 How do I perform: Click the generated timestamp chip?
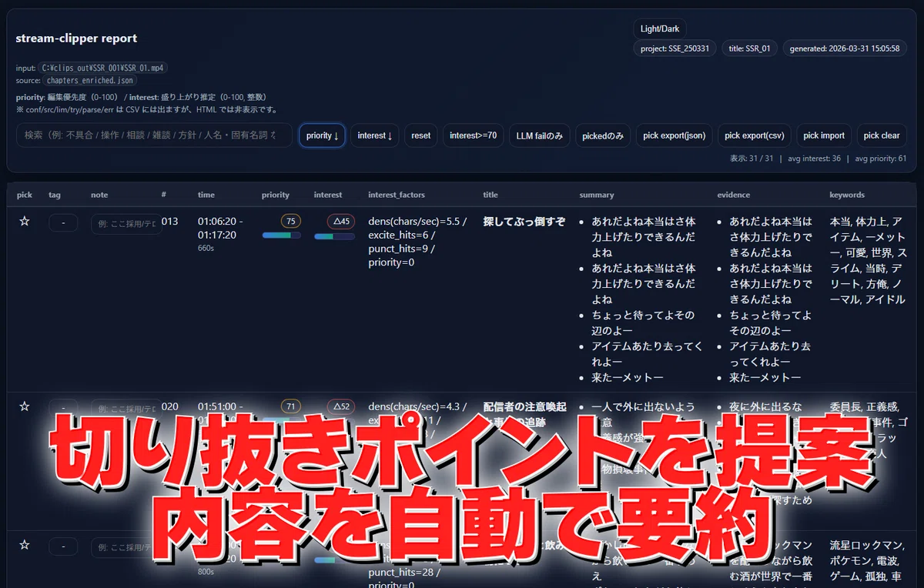click(x=845, y=48)
